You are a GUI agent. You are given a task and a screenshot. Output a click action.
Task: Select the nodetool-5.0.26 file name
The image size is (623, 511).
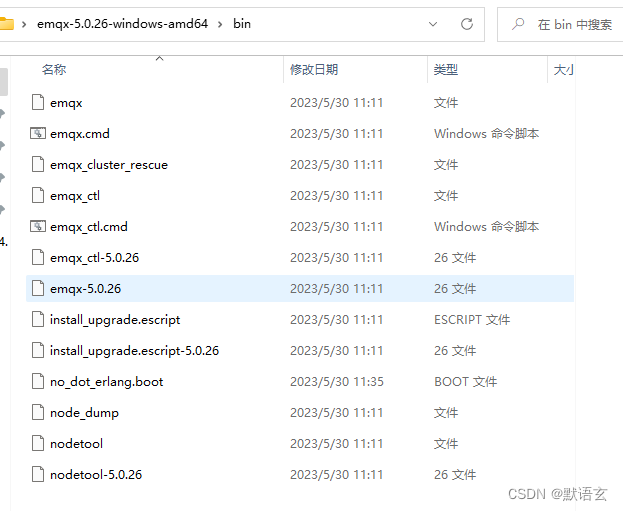point(96,475)
